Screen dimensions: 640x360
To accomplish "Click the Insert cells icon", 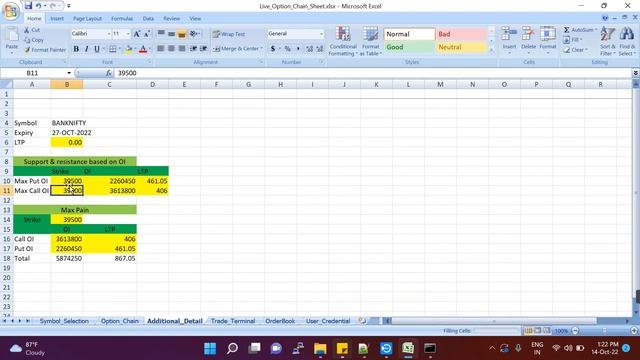I will point(509,34).
